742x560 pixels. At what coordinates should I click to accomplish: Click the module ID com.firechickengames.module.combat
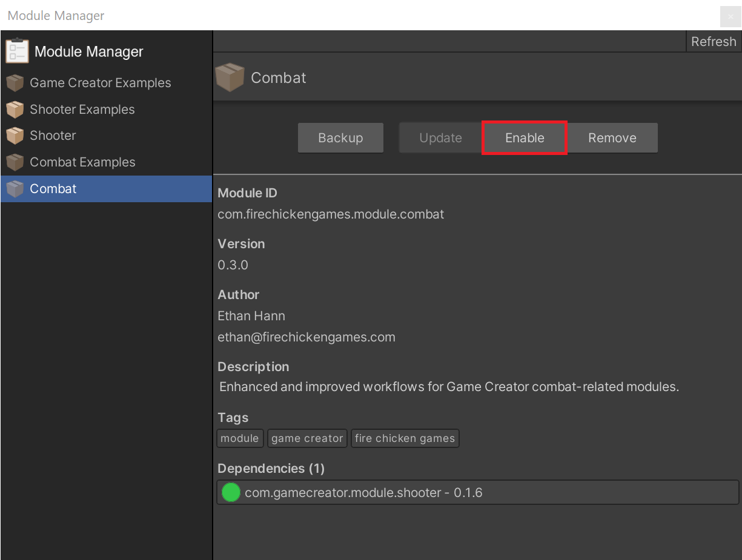(331, 214)
